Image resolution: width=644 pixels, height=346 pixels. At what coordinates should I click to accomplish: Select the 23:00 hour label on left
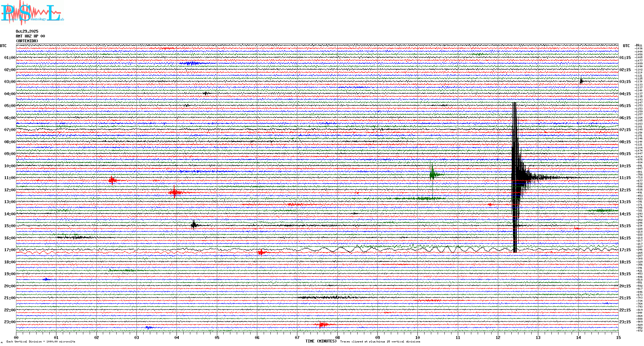click(10, 322)
